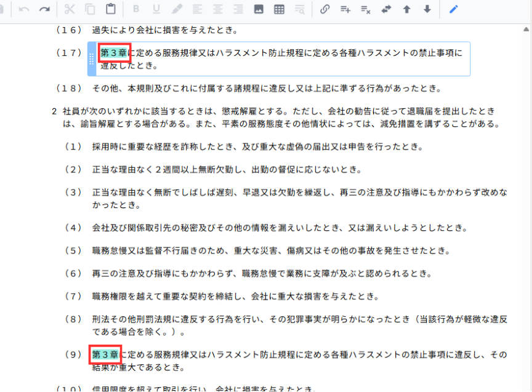Move item down with down arrow
The height and width of the screenshot is (392, 532).
coord(427,10)
